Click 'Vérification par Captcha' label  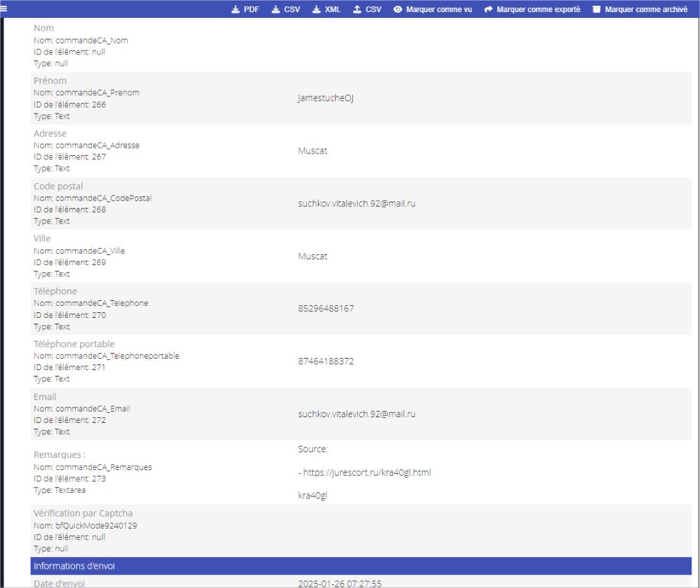click(x=83, y=514)
